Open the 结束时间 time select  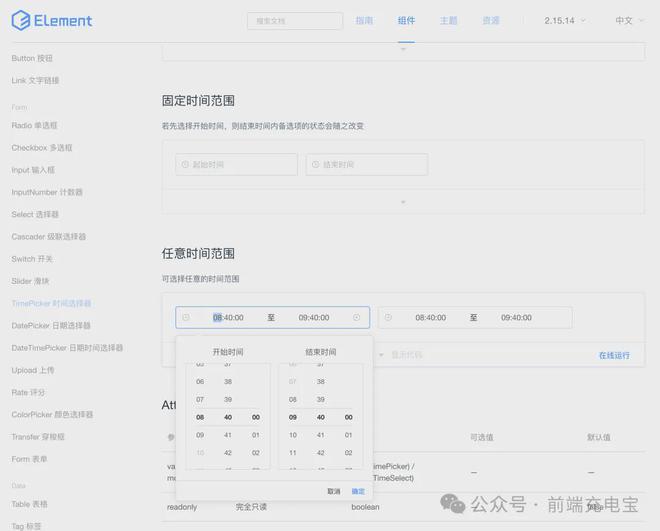[367, 165]
